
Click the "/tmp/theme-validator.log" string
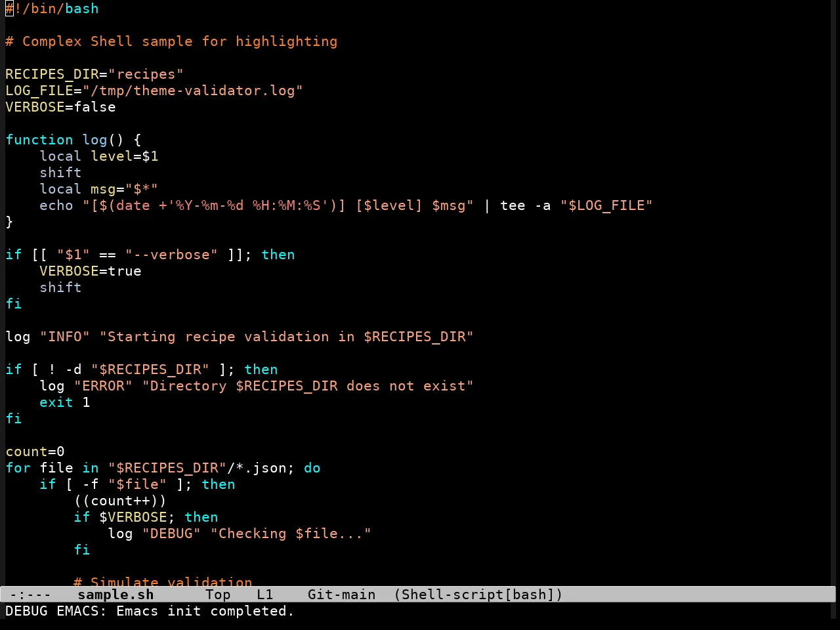pyautogui.click(x=193, y=91)
